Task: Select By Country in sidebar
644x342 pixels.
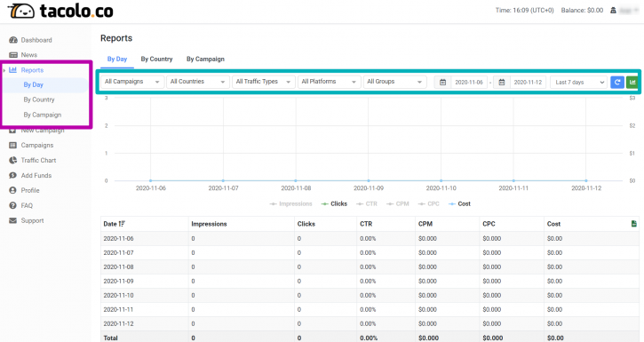Action: [x=39, y=99]
